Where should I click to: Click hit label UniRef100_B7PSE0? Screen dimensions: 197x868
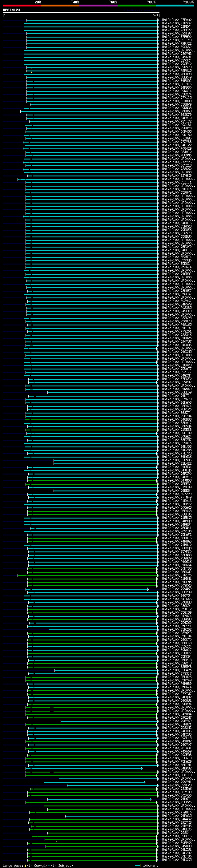176,379
